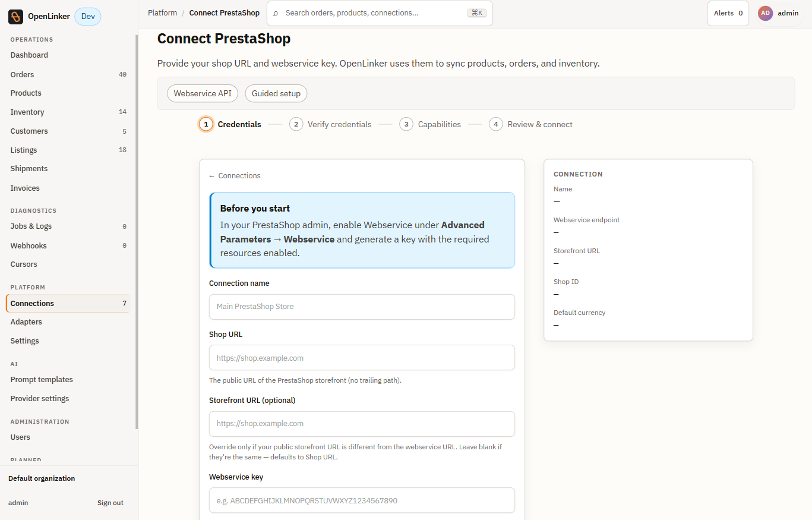This screenshot has width=812, height=520.
Task: Open the Cursors page
Action: point(68,264)
